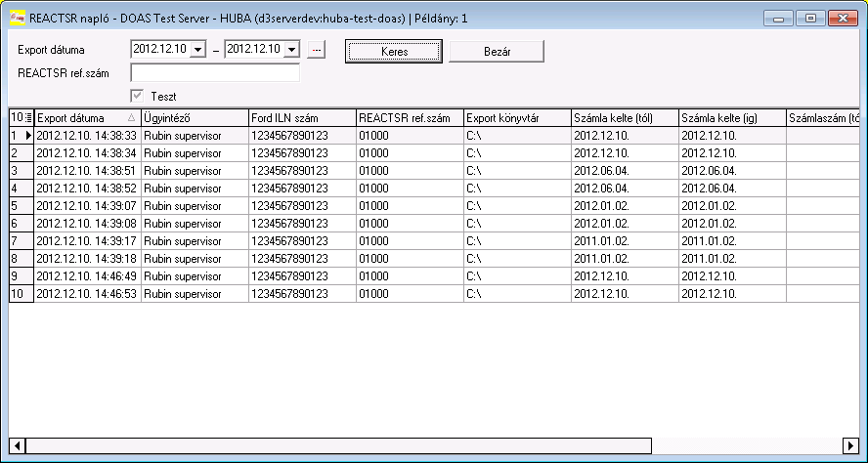This screenshot has width=868, height=463.
Task: Select the row with export time 14:39:07
Action: pos(434,206)
